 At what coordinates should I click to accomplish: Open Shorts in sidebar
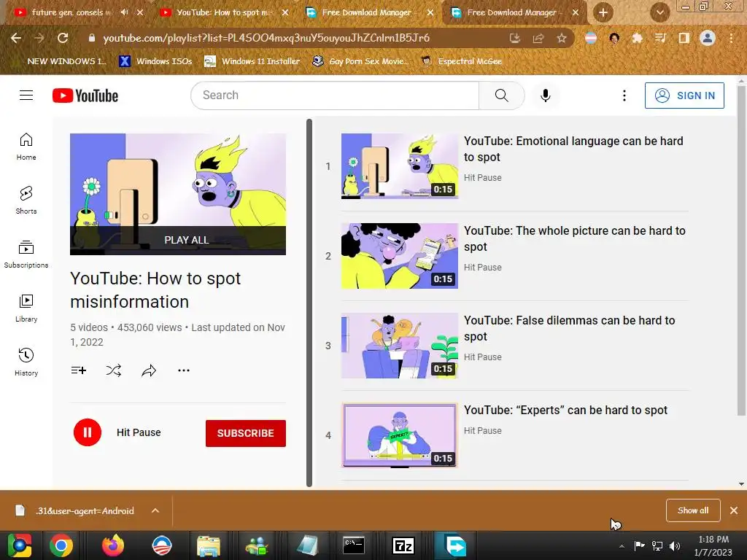[26, 201]
